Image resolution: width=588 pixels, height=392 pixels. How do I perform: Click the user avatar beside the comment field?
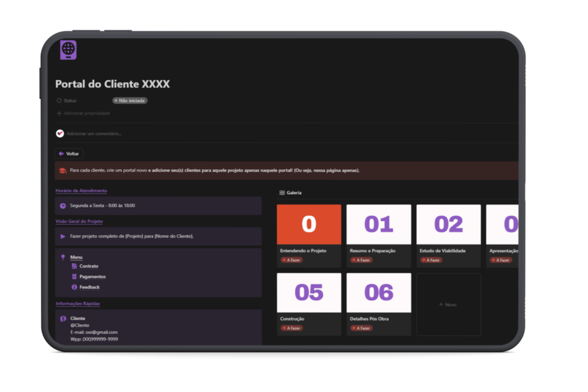click(60, 133)
